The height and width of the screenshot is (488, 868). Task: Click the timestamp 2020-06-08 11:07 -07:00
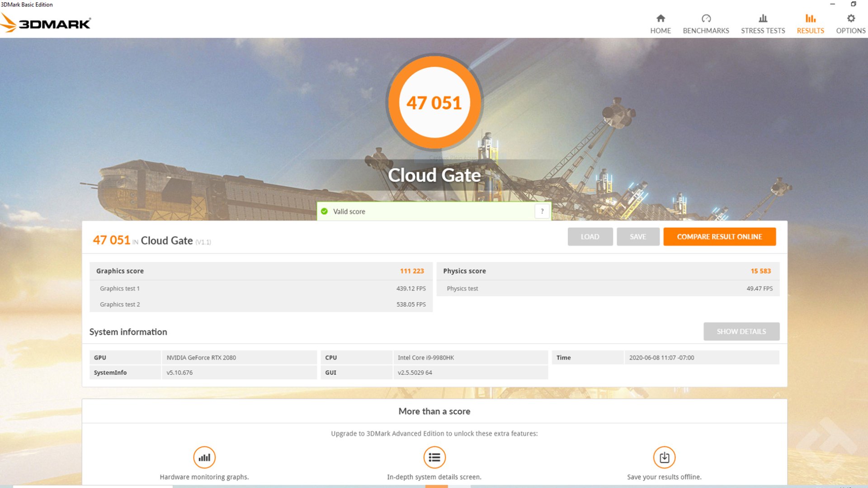(661, 357)
